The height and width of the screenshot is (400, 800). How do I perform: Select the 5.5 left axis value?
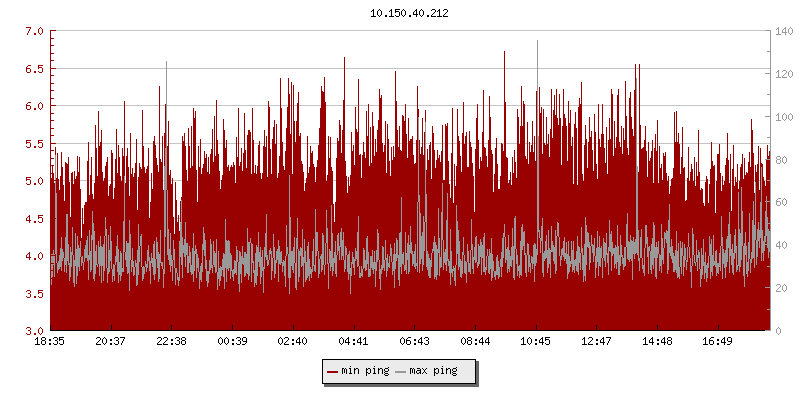coord(33,144)
